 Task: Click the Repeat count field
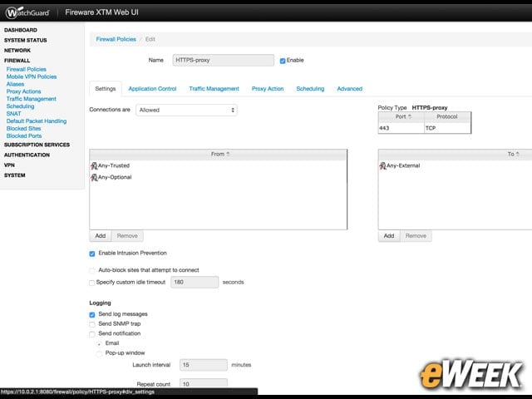click(x=204, y=383)
